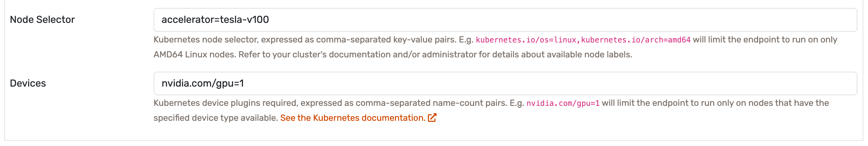The width and height of the screenshot is (868, 146).
Task: Click the specified device type available text
Action: pos(216,118)
